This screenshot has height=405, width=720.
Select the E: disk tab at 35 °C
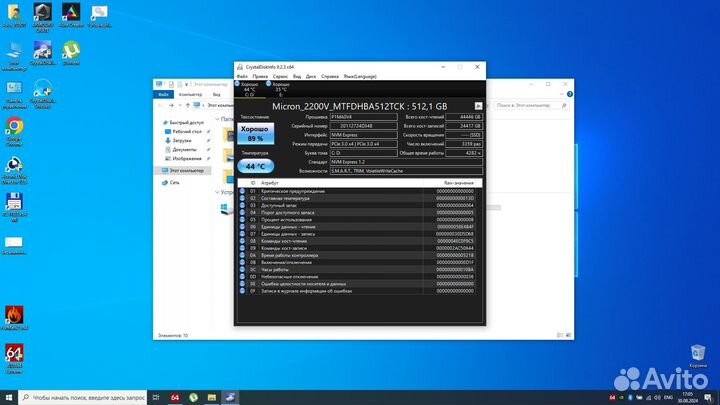[x=281, y=90]
